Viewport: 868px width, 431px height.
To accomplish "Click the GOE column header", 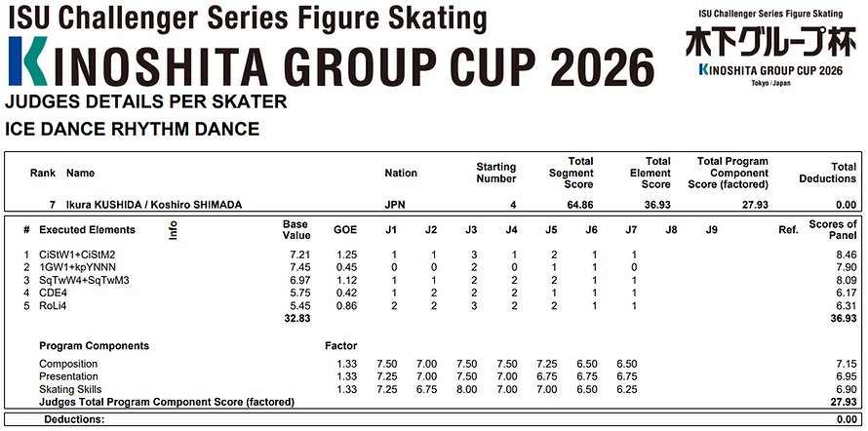I will (345, 229).
